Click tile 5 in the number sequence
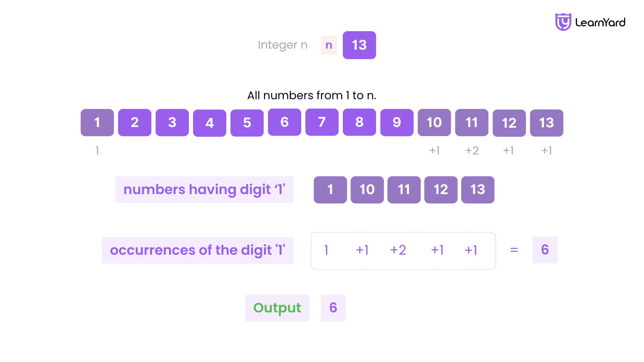644x362 pixels. [x=247, y=123]
